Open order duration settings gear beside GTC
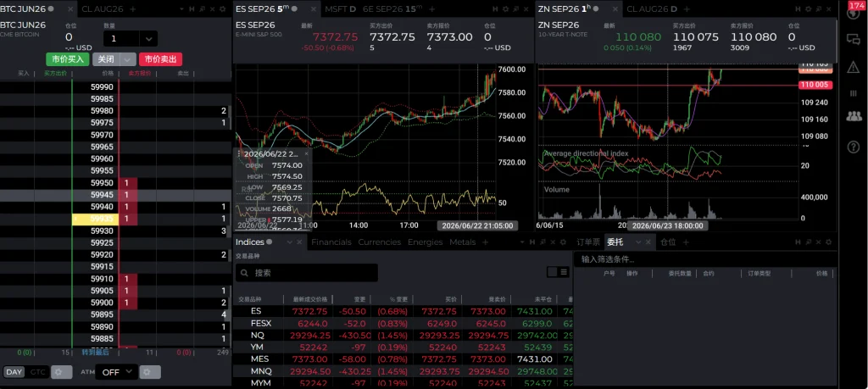Viewport: 868px width, 389px height. pyautogui.click(x=61, y=372)
